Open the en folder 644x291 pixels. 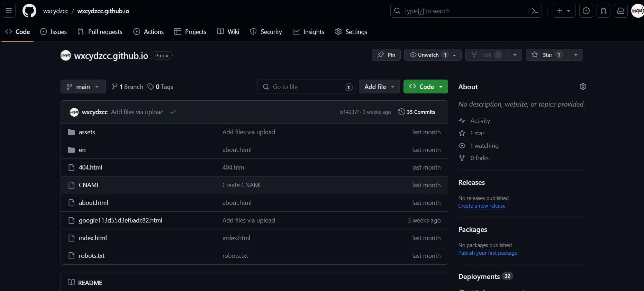[82, 150]
